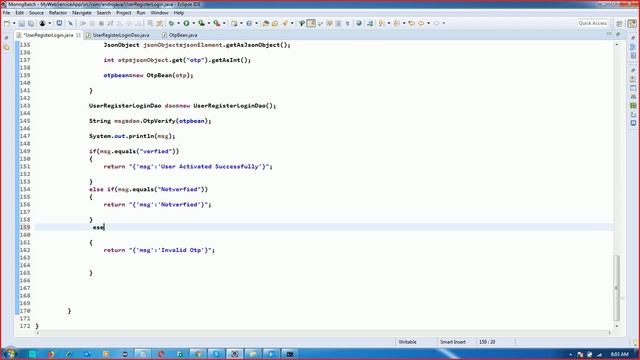Image resolution: width=640 pixels, height=360 pixels.
Task: Open the Window menu
Action: point(159,13)
